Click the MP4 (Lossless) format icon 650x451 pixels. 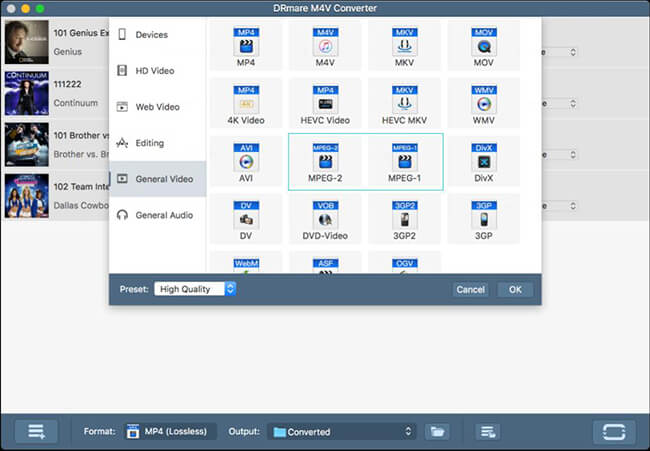pos(133,432)
